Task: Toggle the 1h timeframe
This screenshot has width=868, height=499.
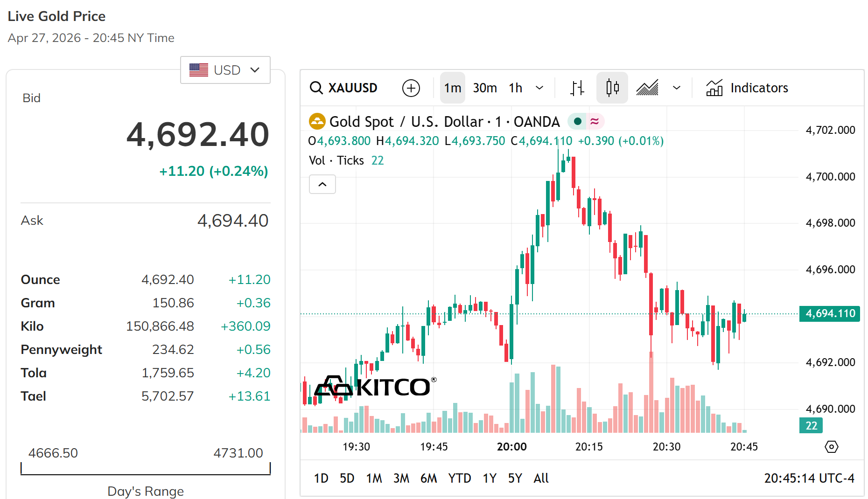Action: click(x=515, y=88)
